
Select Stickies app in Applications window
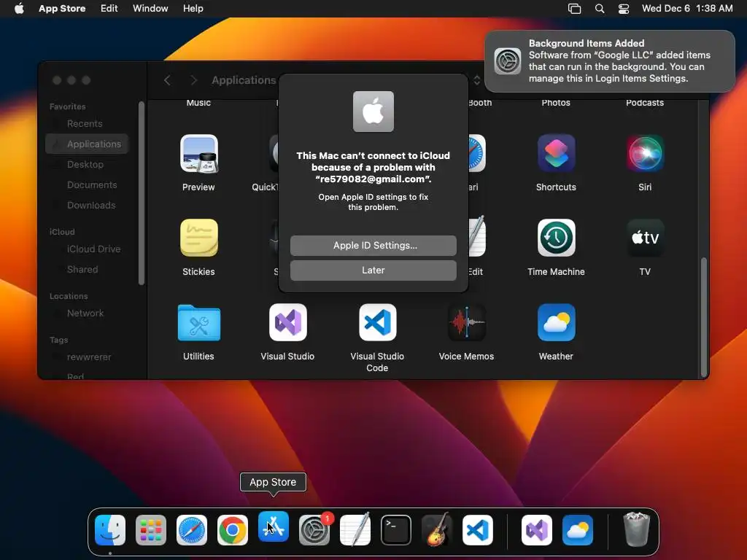[x=198, y=238]
